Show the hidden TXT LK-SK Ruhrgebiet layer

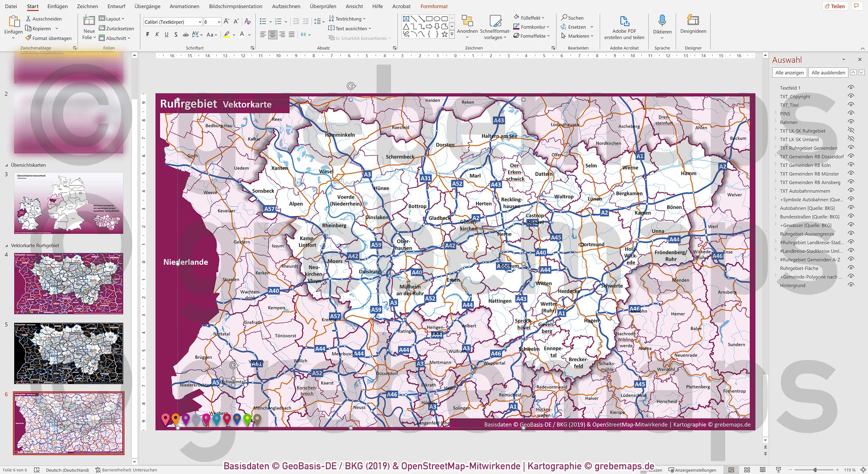pos(851,131)
